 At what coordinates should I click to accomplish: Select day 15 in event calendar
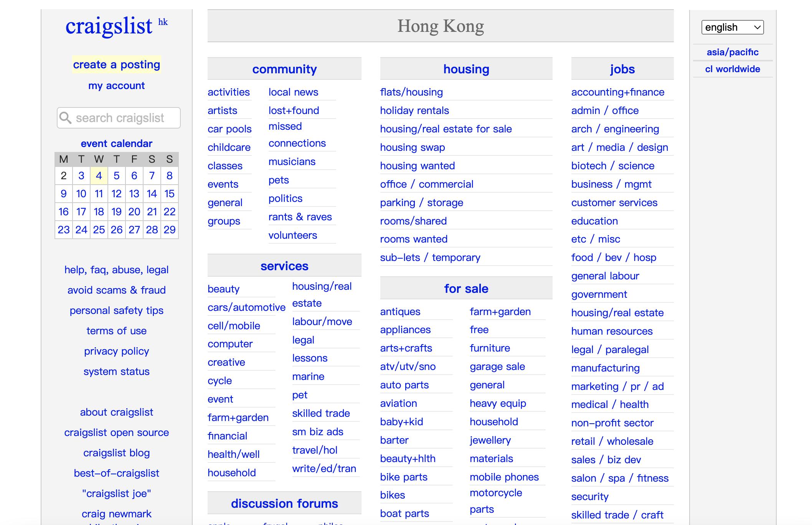169,194
